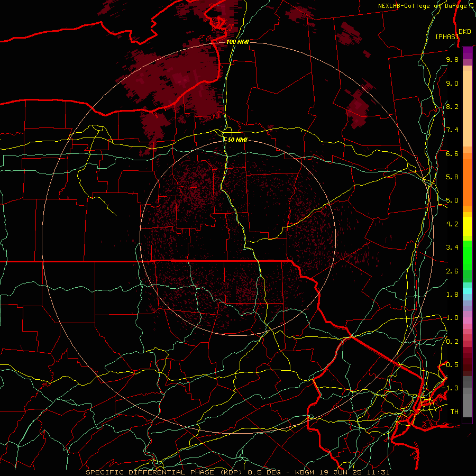Pick the cyan segment of the color bar
The image size is (476, 476).
[x=467, y=291]
